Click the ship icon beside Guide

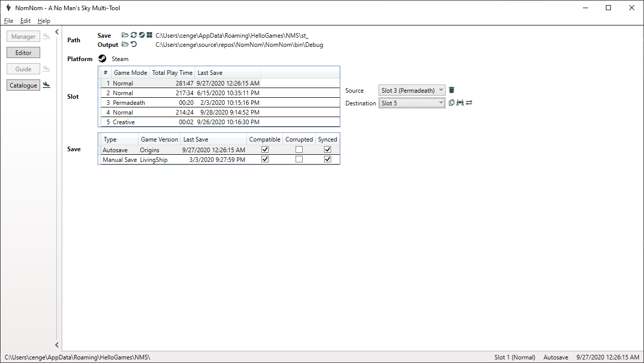click(46, 69)
